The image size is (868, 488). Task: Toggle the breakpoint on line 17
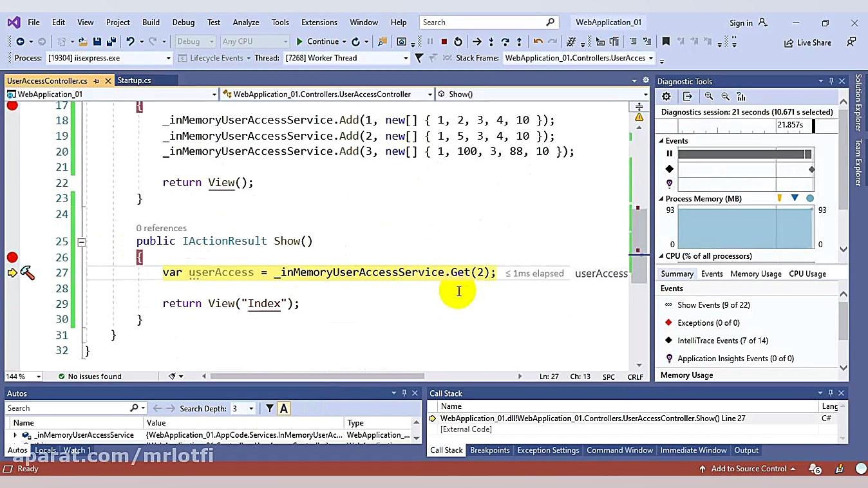click(x=12, y=106)
